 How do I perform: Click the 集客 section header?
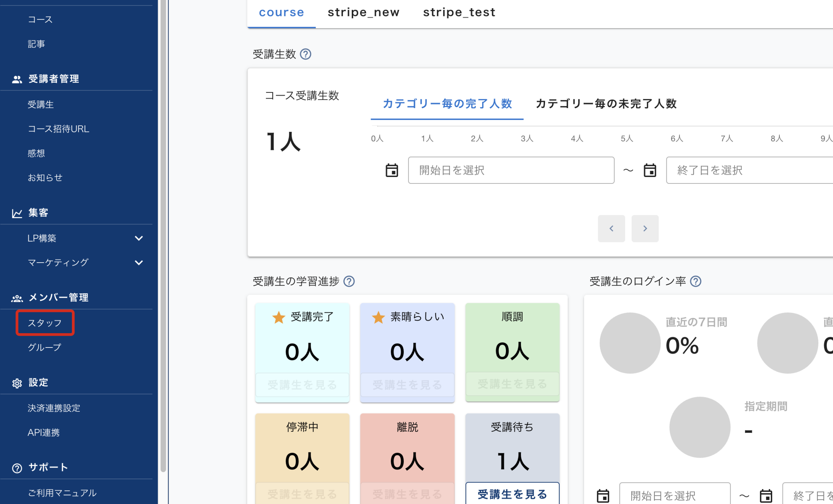pos(38,213)
